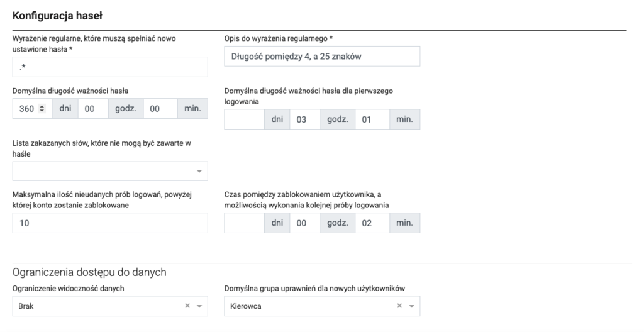This screenshot has height=332, width=644.
Task: Click the lockout time days field
Action: coord(244,223)
